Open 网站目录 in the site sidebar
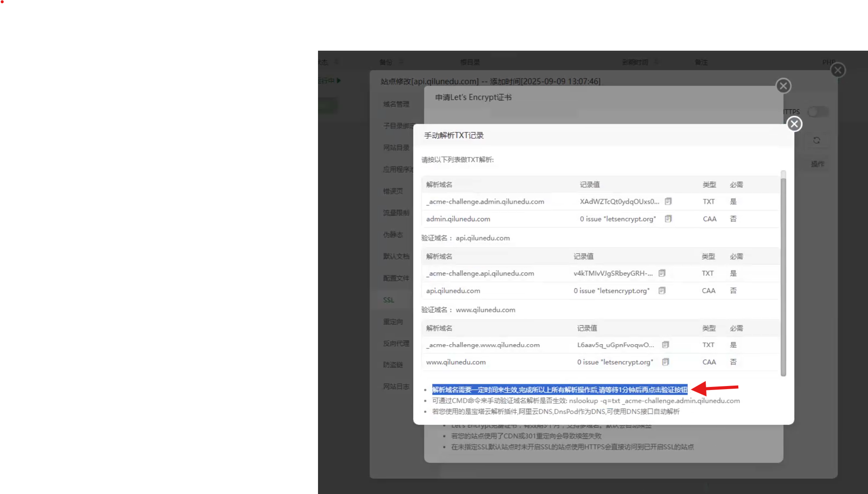The height and width of the screenshot is (494, 868). click(396, 148)
